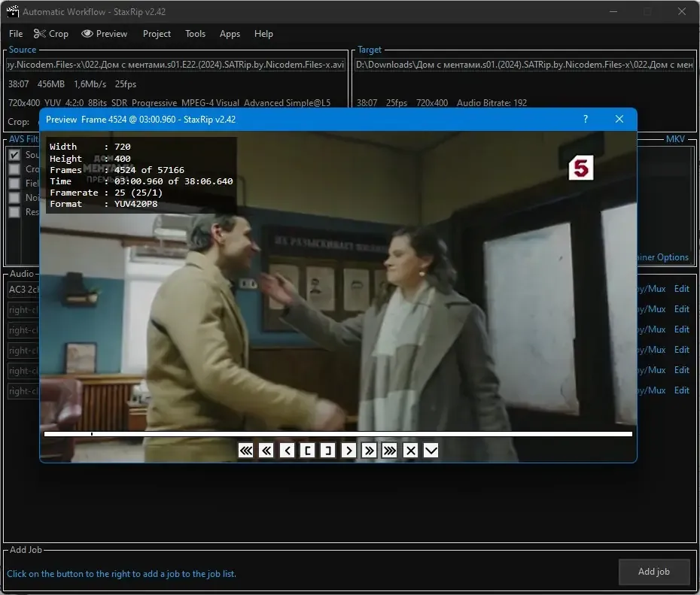Screen dimensions: 700x595
Task: Go to previous frame with single-left arrow
Action: click(287, 451)
